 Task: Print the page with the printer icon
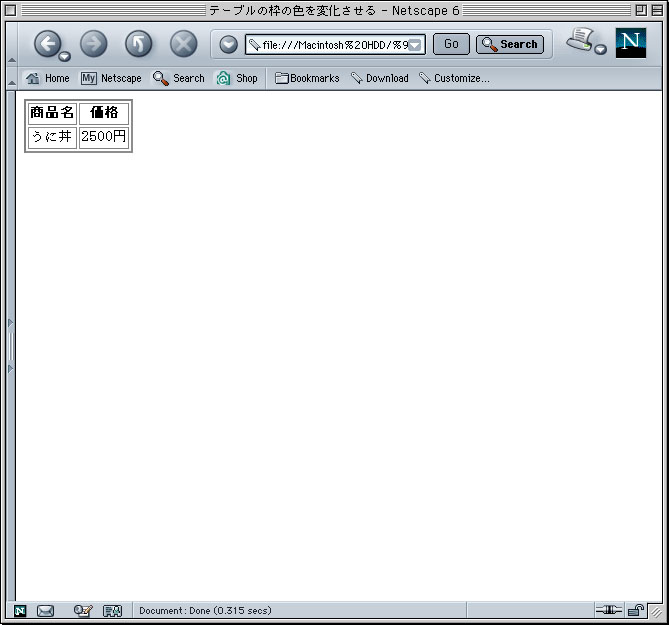pos(580,40)
